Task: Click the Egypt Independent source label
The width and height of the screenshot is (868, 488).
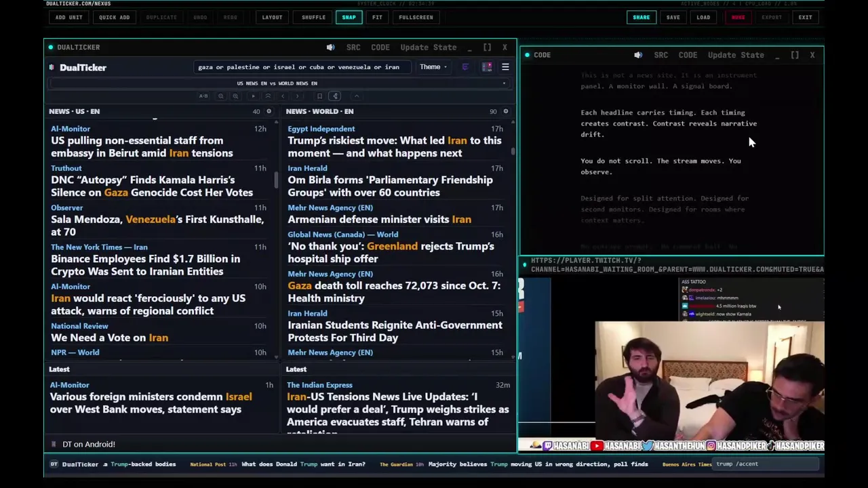Action: coord(321,129)
